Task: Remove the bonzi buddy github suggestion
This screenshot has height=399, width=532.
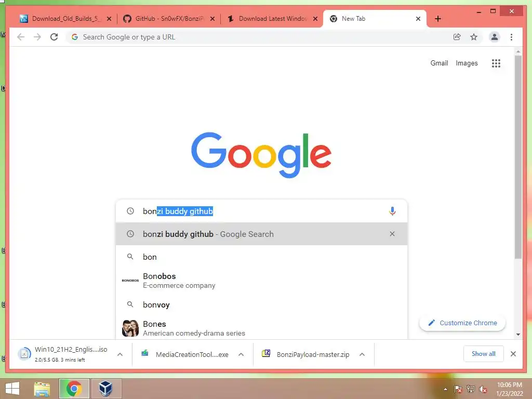Action: click(x=392, y=234)
